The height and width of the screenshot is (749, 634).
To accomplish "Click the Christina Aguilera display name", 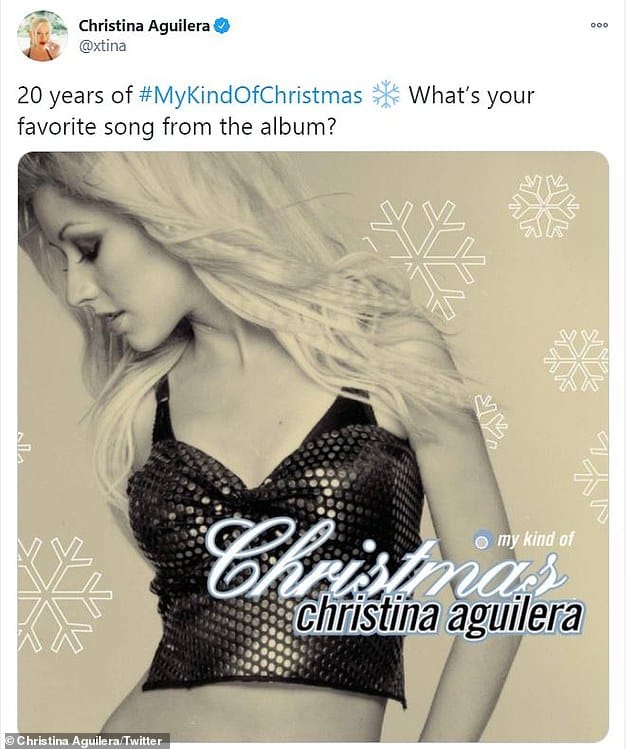I will [x=144, y=26].
